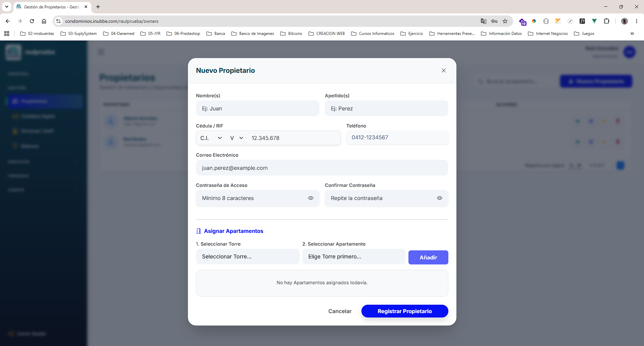Click Registrar Propietario button

[405, 311]
